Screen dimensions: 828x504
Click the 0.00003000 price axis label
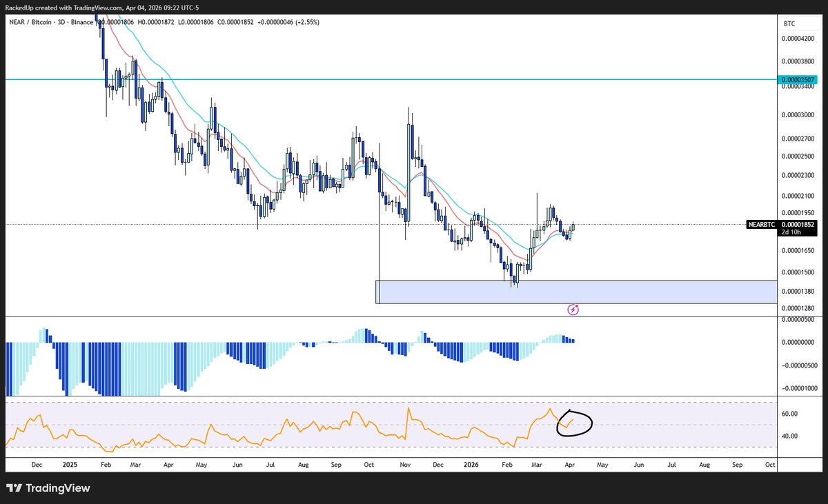[x=797, y=114]
